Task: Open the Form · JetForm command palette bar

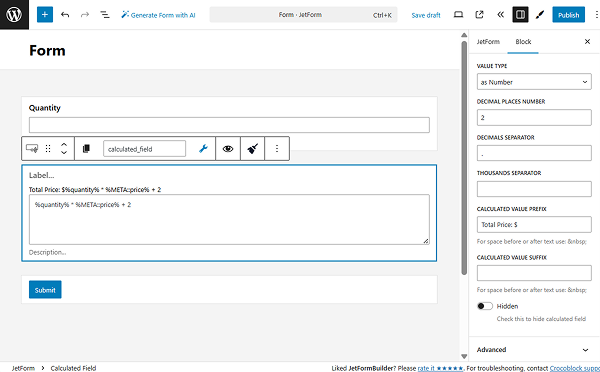Action: coord(303,15)
